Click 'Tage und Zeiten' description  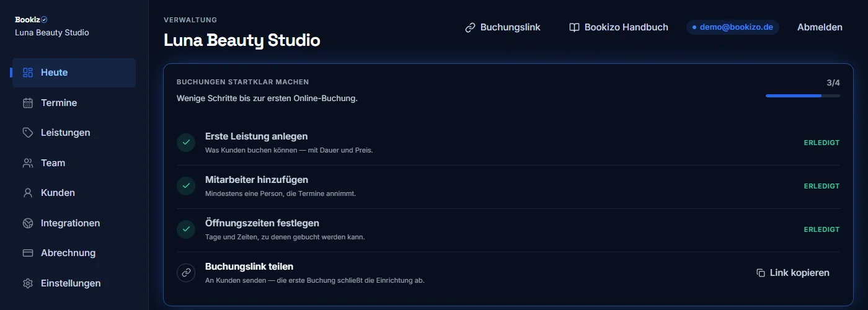click(x=285, y=237)
